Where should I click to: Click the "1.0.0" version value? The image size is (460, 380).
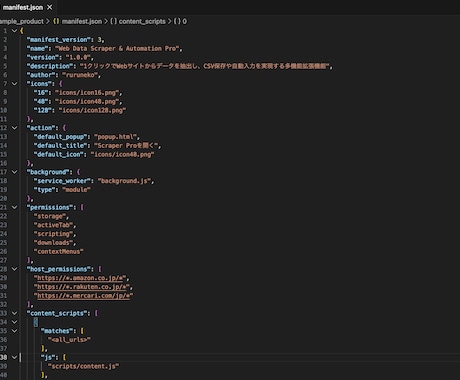(78, 57)
